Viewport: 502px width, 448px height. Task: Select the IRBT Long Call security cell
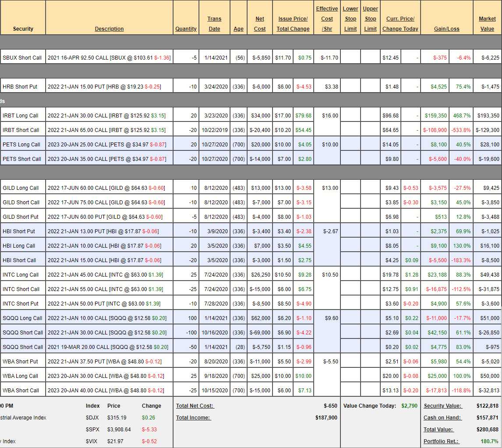21,116
